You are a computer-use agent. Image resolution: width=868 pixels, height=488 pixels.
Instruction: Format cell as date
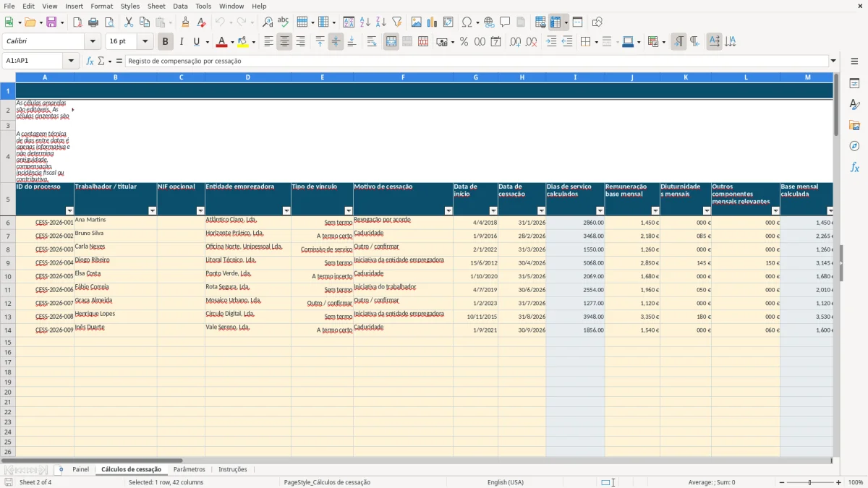point(495,42)
